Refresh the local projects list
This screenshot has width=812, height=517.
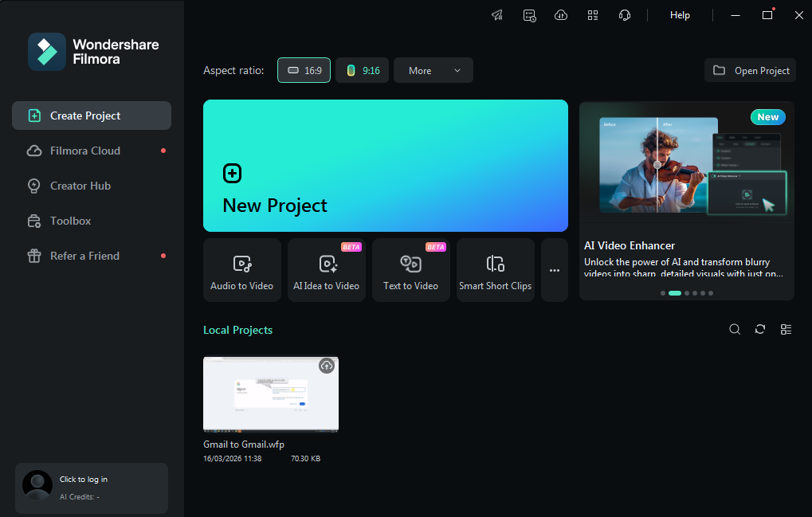[x=760, y=330]
